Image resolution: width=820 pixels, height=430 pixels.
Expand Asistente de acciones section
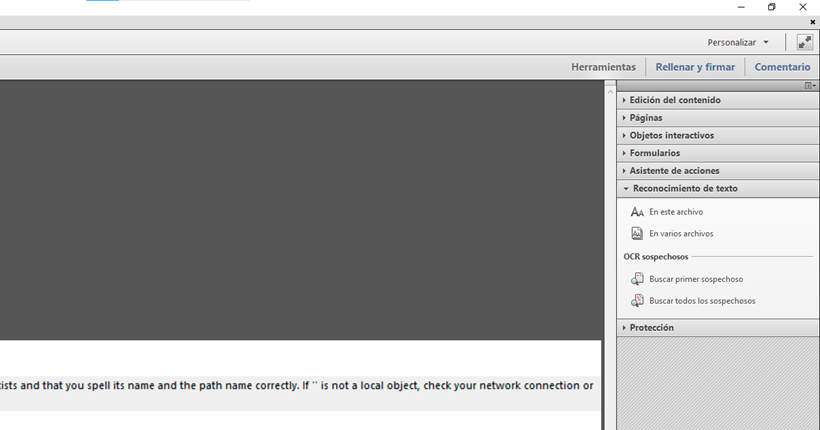674,171
